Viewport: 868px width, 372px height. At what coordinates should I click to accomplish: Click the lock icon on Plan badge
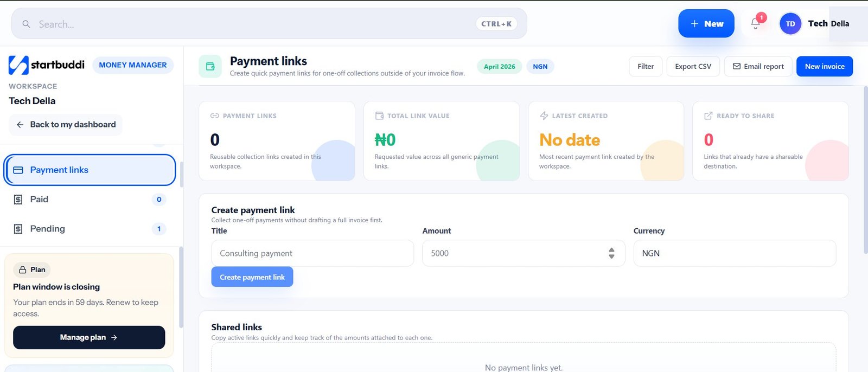pos(23,270)
